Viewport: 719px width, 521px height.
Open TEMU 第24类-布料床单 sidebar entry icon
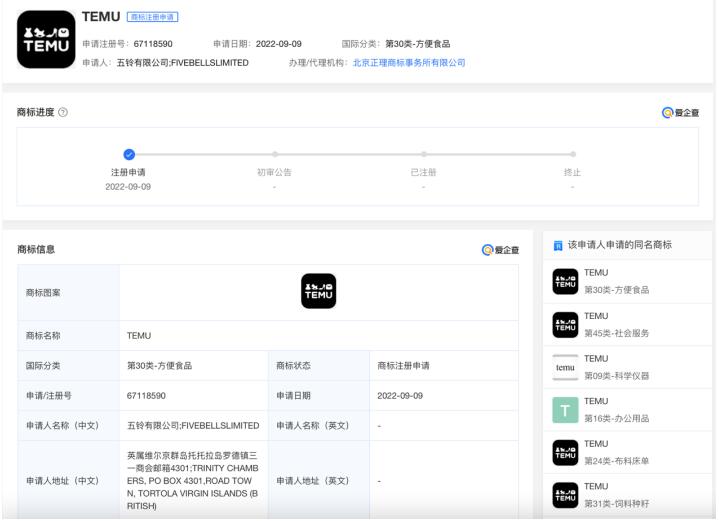coord(566,453)
